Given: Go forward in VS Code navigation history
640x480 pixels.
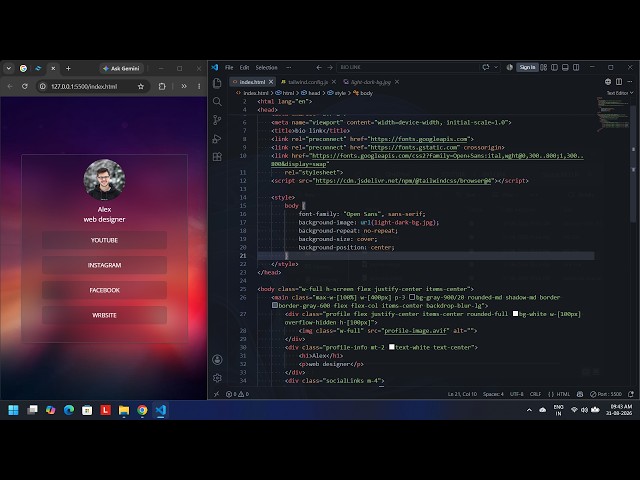Looking at the screenshot, I should point(330,67).
